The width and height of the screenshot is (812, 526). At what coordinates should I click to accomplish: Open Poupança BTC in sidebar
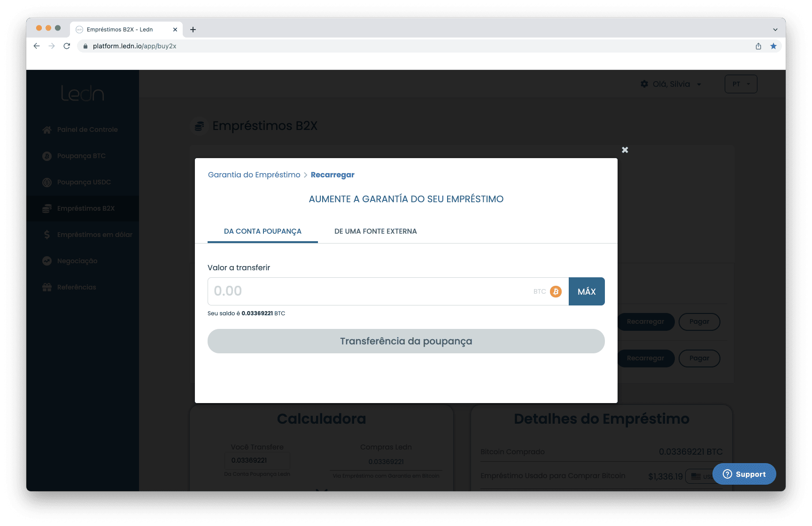click(83, 156)
